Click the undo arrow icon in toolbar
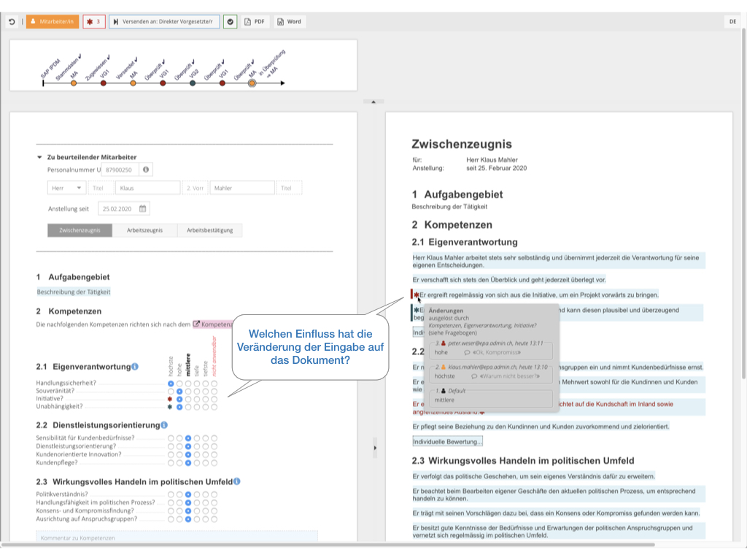Image resolution: width=747 pixels, height=560 pixels. [12, 22]
